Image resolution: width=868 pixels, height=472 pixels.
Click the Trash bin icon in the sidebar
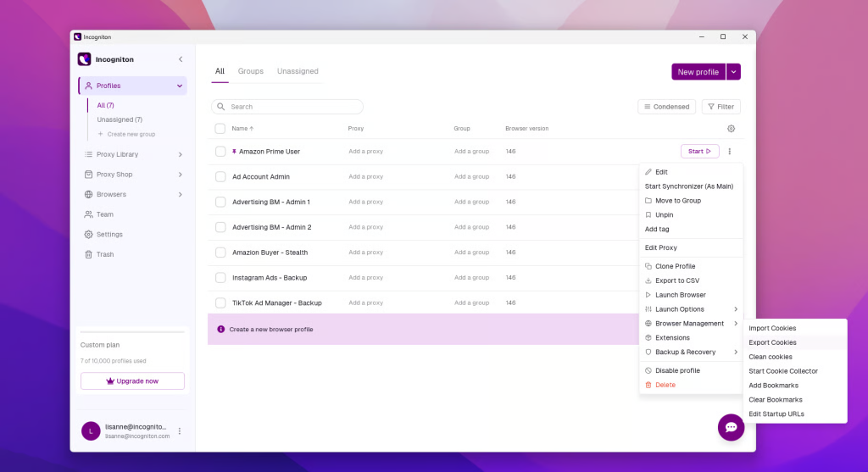coord(88,254)
